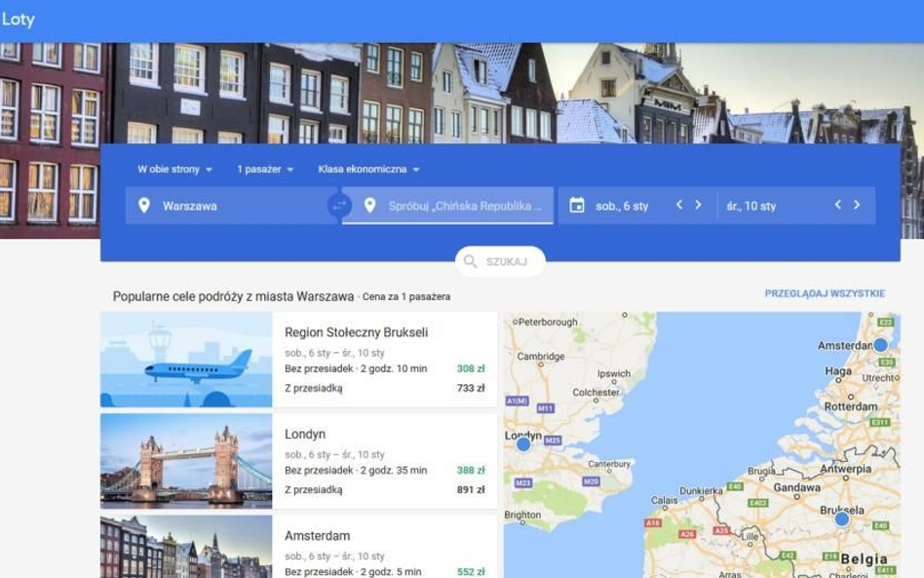Open the 'W obie strony' trip type dropdown
The height and width of the screenshot is (578, 924).
[174, 169]
